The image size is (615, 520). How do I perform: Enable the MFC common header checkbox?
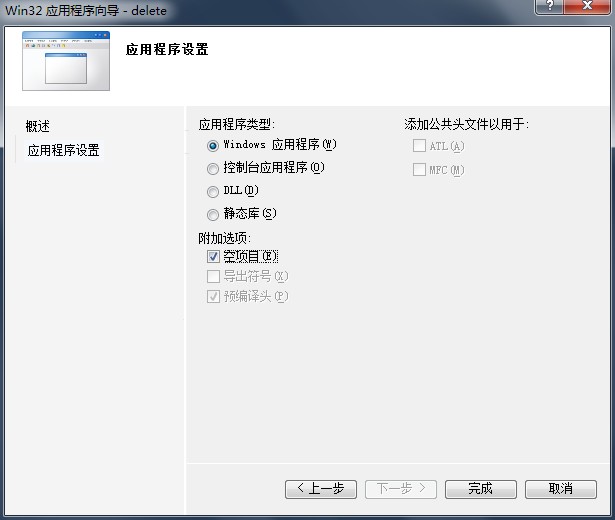tap(419, 169)
